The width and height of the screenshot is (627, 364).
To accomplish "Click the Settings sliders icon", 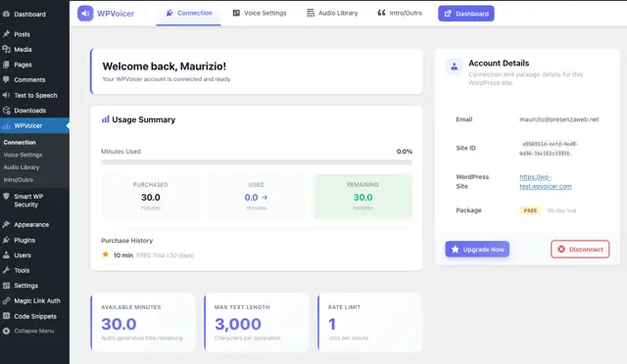I will click(x=7, y=286).
